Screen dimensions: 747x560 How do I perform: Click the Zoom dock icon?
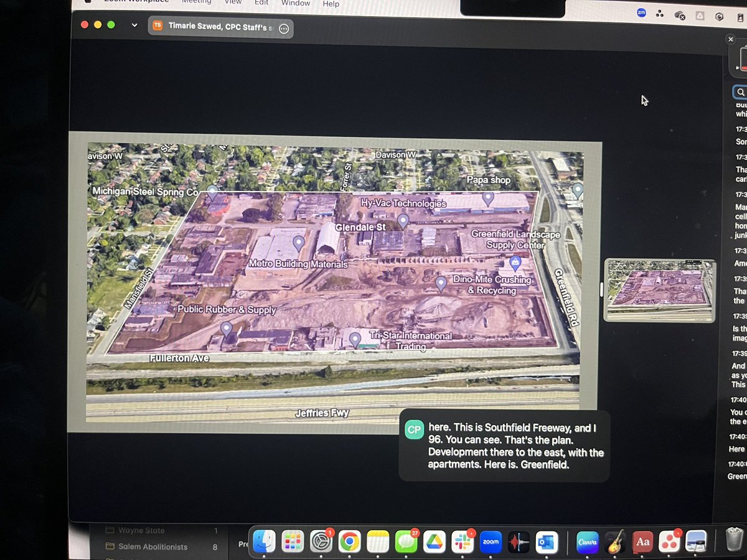click(491, 542)
